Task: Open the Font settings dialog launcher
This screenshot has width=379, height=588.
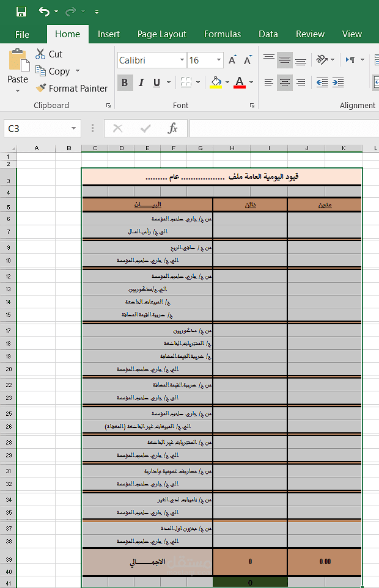Action: [252, 106]
